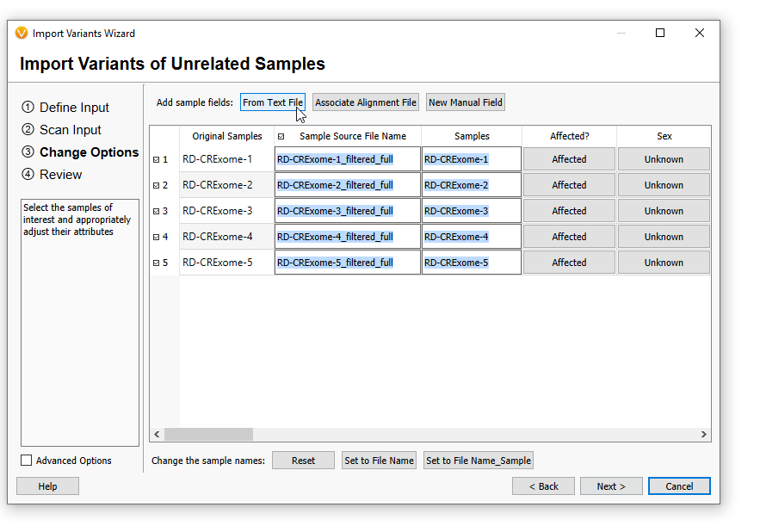Click the horizontal scrollbar thumb
Screen dimensions: 760x532
pos(208,434)
